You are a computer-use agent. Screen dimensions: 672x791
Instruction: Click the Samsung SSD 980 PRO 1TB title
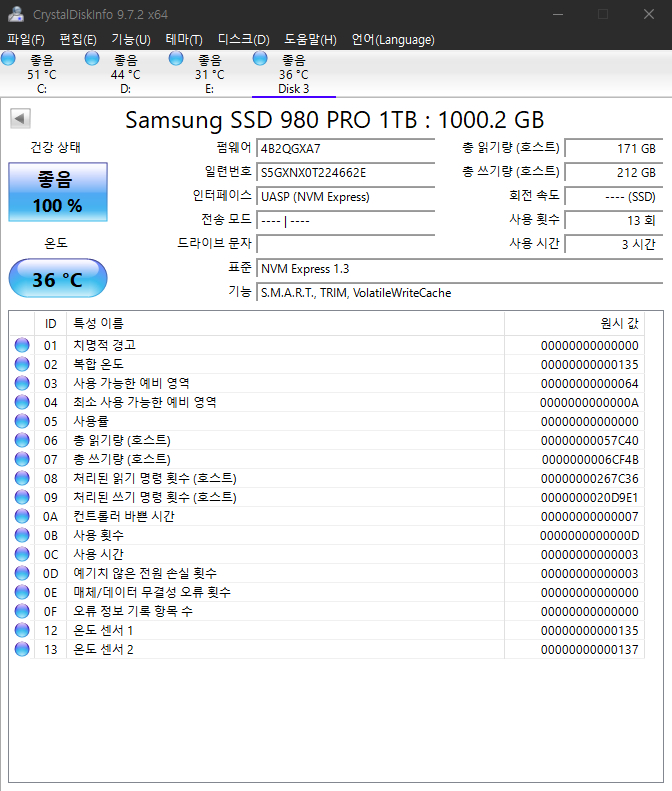(334, 120)
